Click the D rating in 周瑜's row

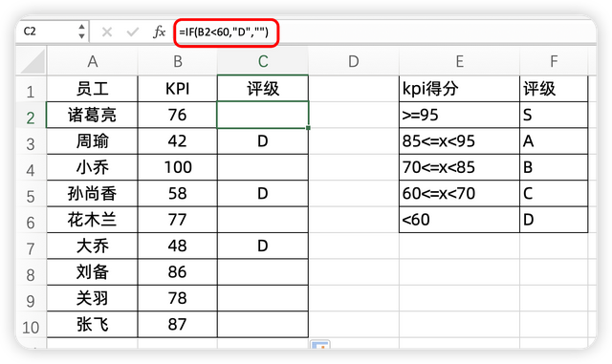pyautogui.click(x=263, y=141)
